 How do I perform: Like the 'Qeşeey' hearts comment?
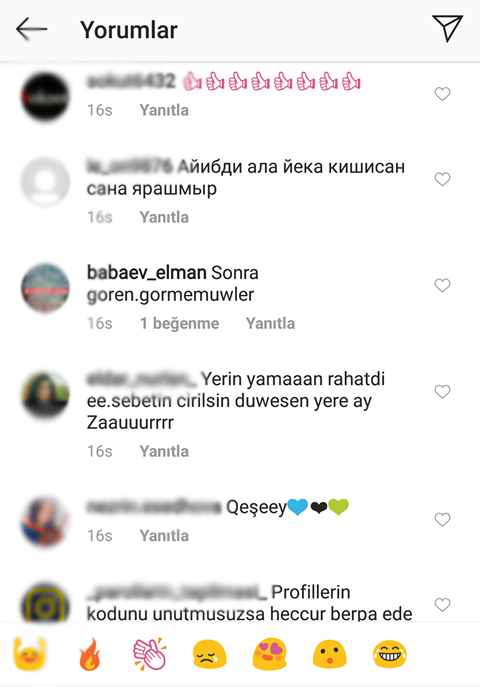click(x=442, y=520)
